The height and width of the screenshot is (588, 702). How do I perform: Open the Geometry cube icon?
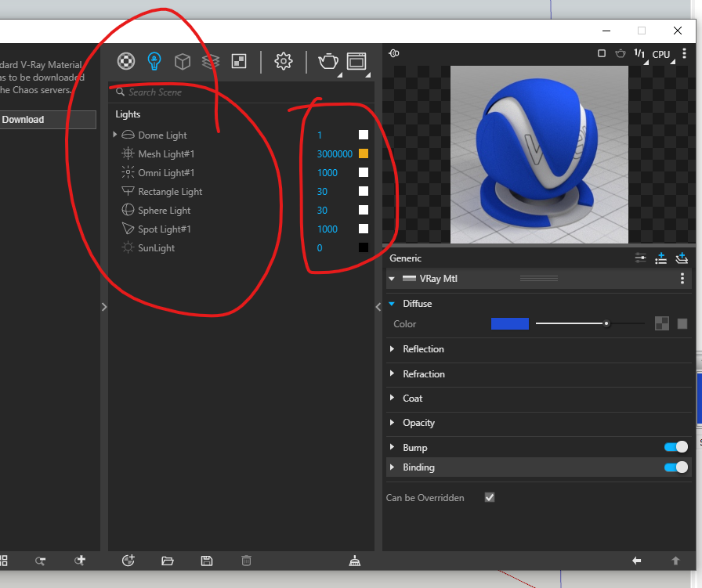point(183,61)
